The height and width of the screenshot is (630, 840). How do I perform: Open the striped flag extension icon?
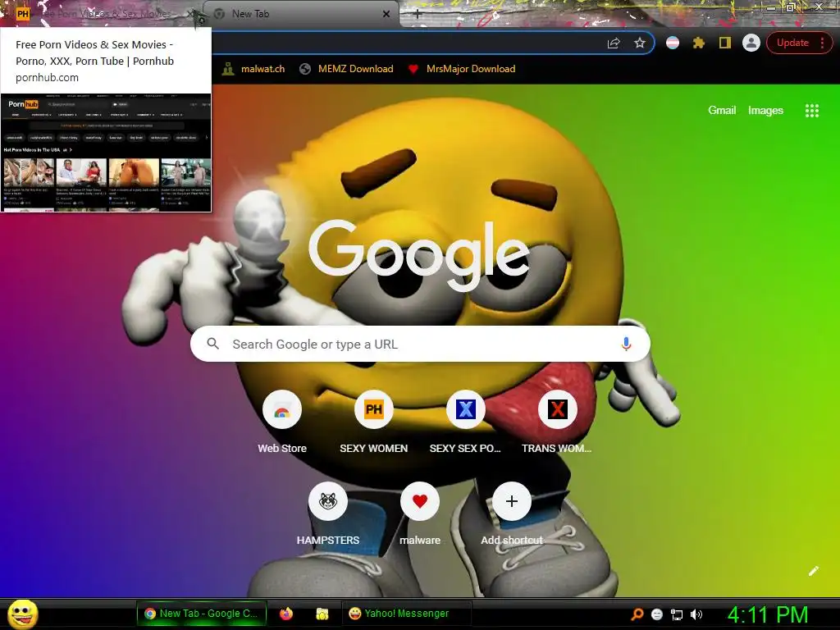(x=673, y=43)
